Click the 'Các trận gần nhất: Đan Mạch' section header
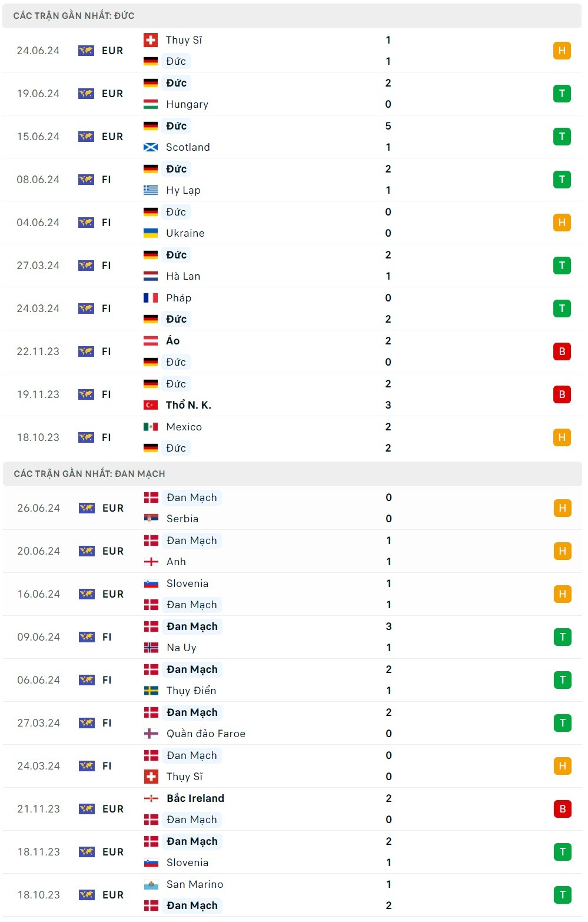Screen dimensions: 588x922 pyautogui.click(x=89, y=474)
